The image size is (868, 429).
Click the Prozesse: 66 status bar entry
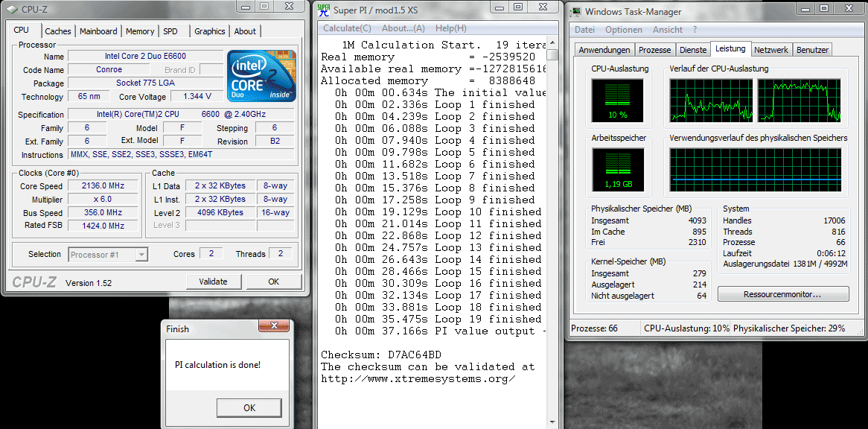594,328
